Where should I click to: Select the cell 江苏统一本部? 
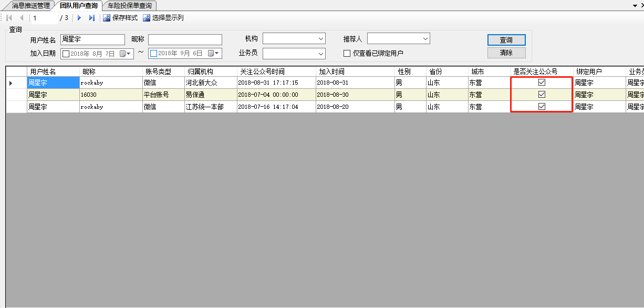211,107
